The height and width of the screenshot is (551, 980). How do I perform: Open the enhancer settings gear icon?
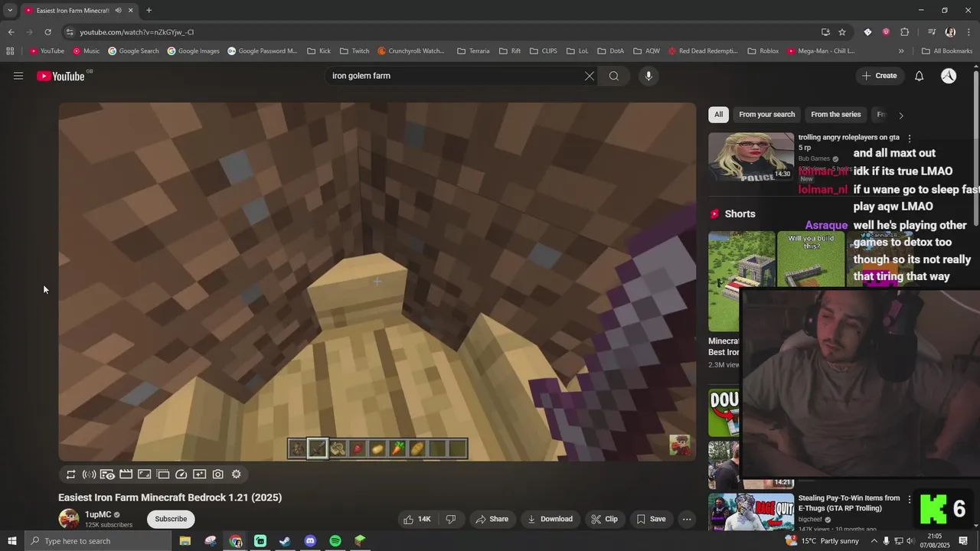point(236,474)
